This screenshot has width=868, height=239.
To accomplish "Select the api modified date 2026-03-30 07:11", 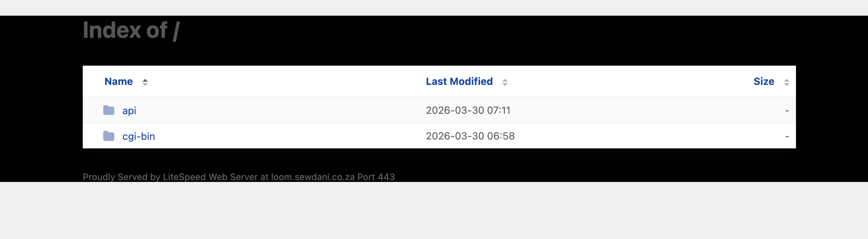I will click(468, 111).
